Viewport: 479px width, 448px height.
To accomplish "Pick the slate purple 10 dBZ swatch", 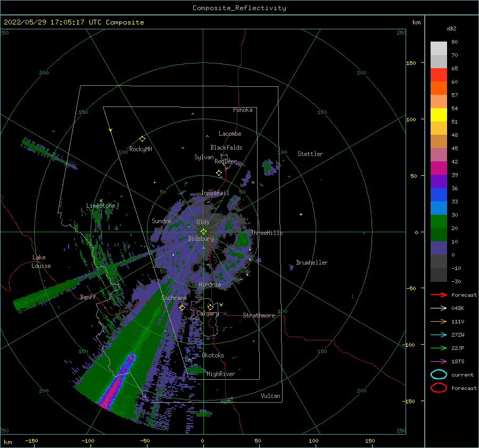I will (439, 248).
